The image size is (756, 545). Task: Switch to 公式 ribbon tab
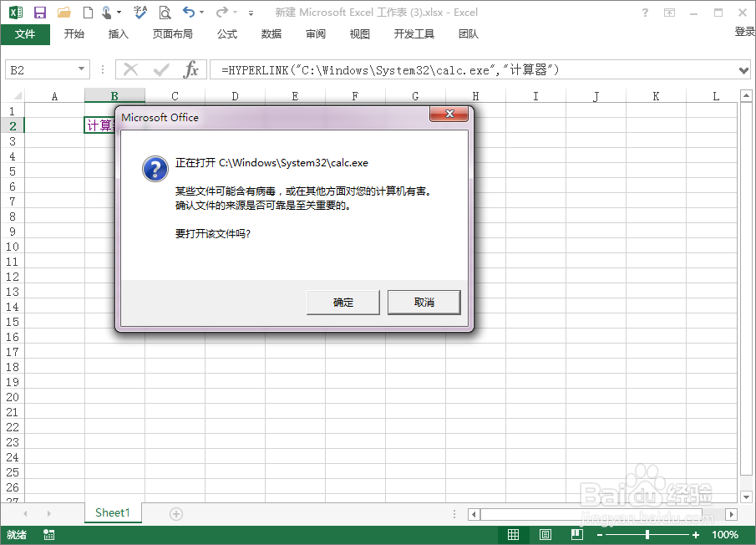coord(227,33)
